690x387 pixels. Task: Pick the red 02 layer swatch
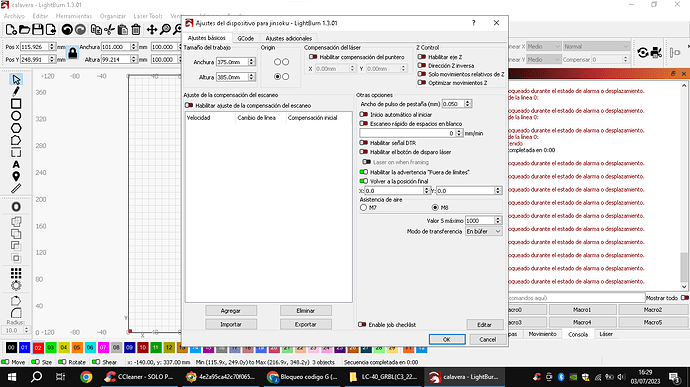[x=38, y=347]
